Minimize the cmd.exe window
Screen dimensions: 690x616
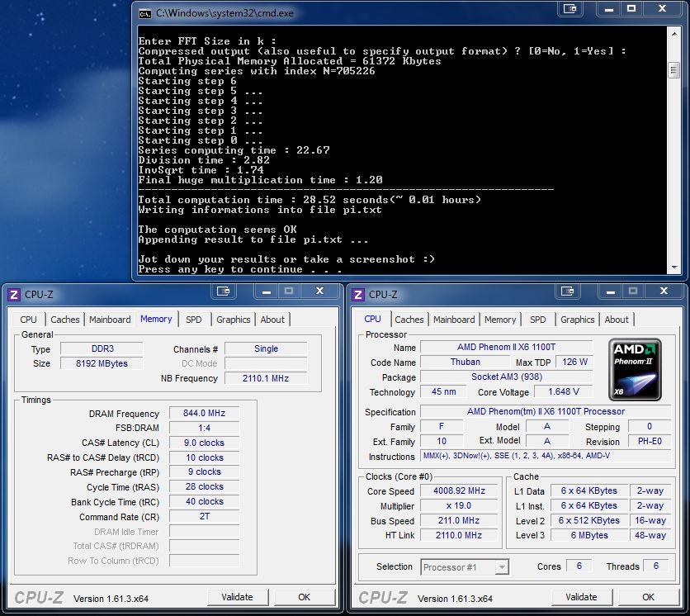tap(608, 9)
